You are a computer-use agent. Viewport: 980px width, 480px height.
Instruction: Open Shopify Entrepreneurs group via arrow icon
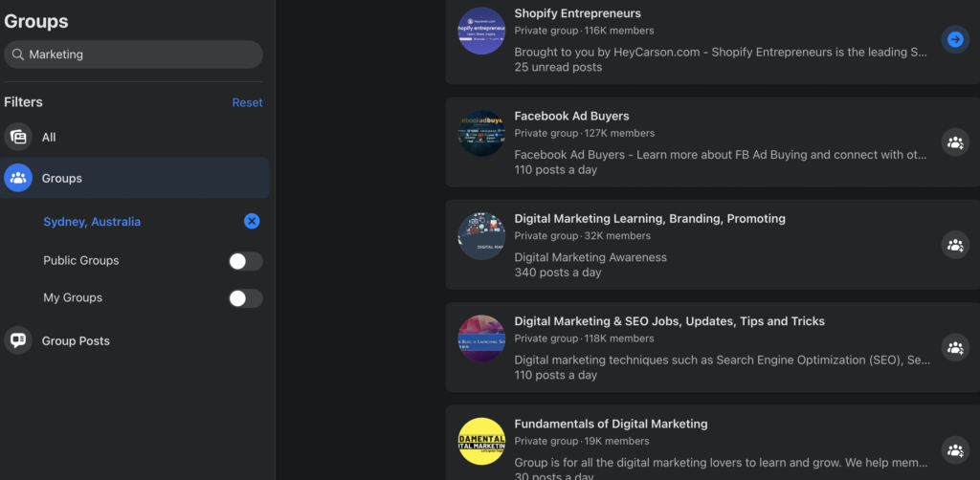click(x=955, y=40)
